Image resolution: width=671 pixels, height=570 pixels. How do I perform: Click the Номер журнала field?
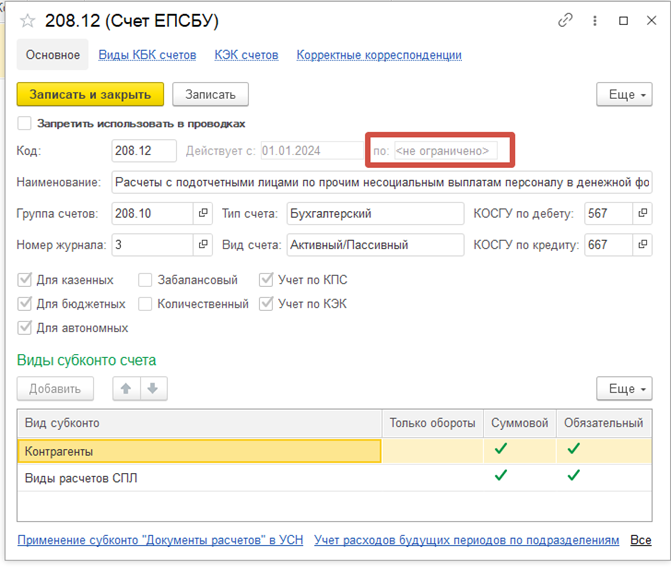point(152,244)
